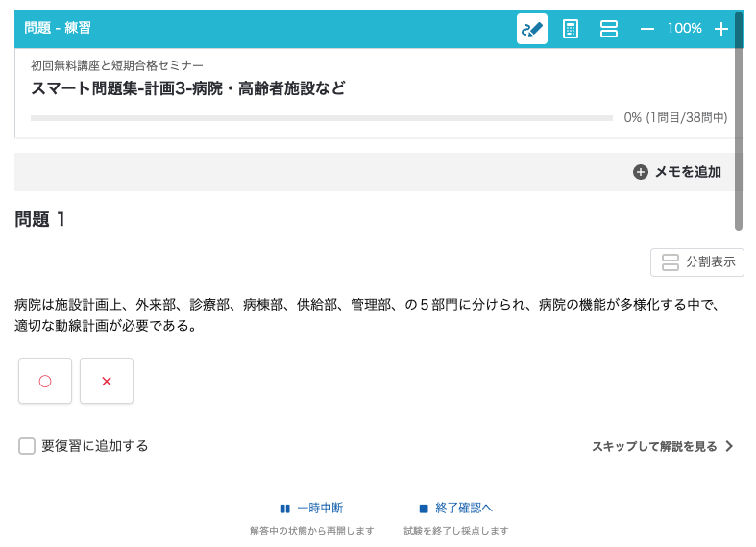Screen dimensions: 756x547
Task: Click the 100% zoom level indicator
Action: [684, 29]
